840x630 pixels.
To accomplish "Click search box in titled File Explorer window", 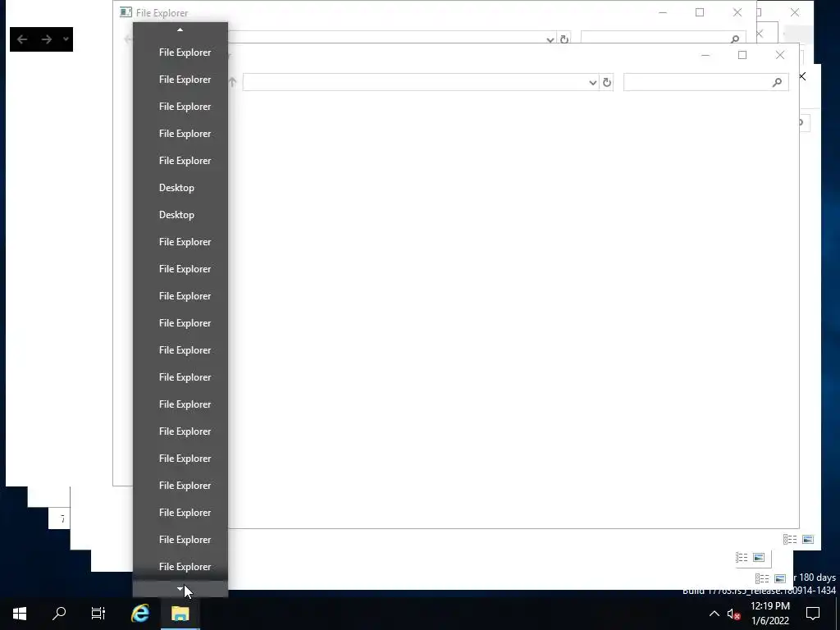I will point(663,38).
